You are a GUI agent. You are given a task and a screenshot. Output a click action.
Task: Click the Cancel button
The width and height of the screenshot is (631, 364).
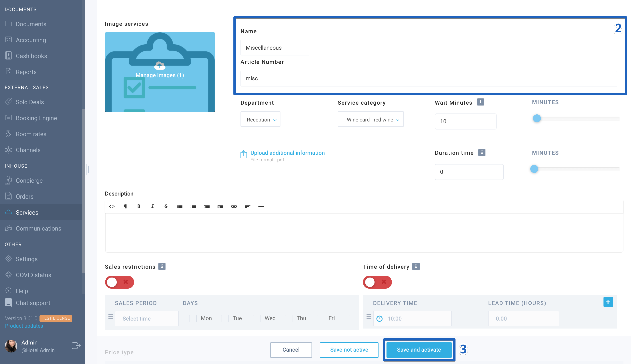(291, 350)
